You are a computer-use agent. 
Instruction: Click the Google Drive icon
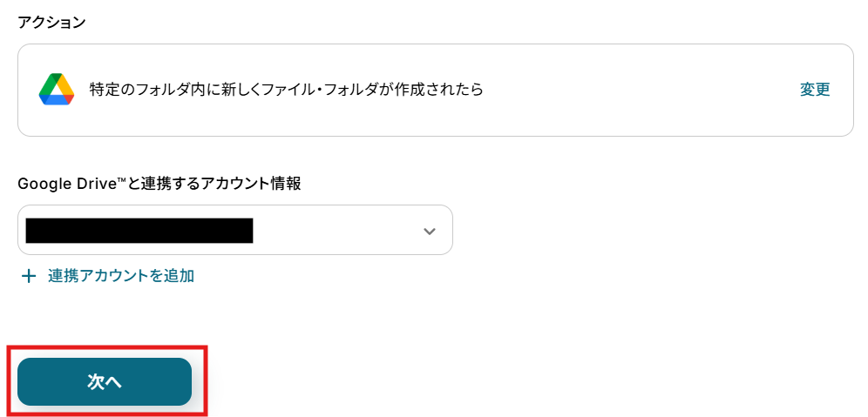click(x=56, y=90)
